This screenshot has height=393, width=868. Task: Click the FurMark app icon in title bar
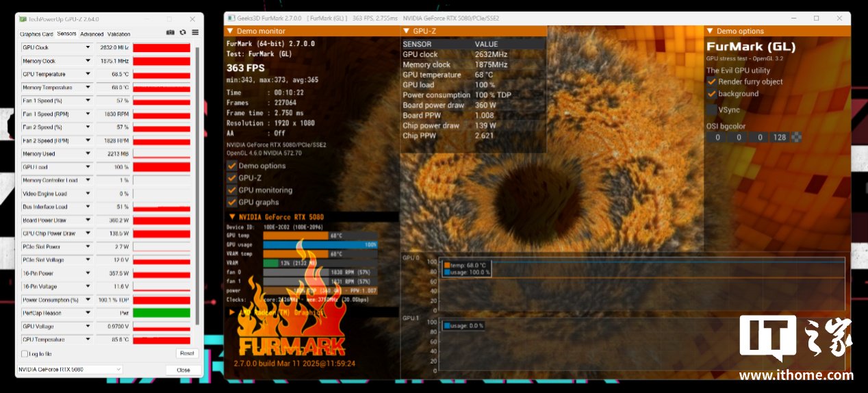[231, 18]
